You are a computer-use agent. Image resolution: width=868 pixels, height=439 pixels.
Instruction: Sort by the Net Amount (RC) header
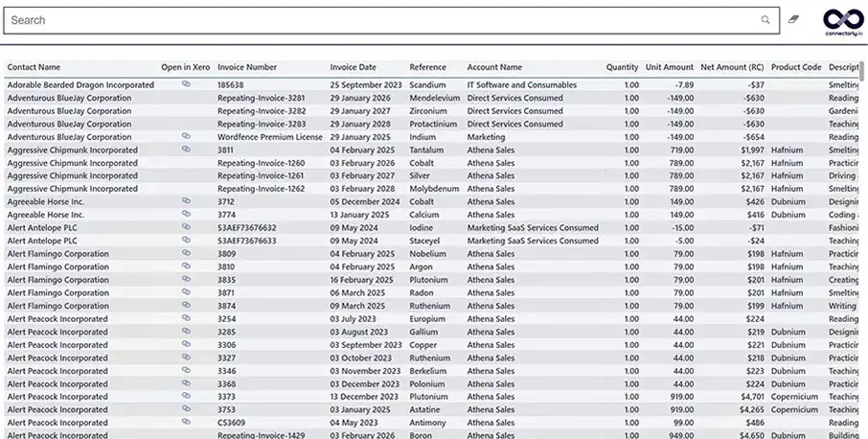point(732,68)
